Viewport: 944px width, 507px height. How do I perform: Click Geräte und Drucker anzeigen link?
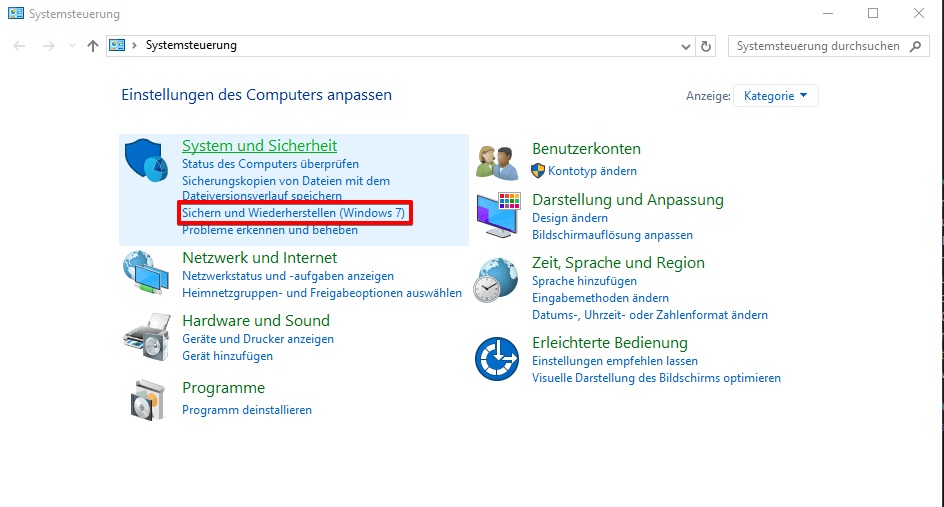click(258, 339)
